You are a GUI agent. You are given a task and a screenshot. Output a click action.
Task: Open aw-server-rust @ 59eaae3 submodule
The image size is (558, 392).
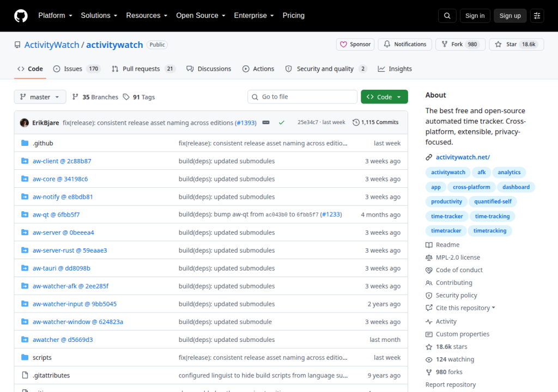point(70,250)
